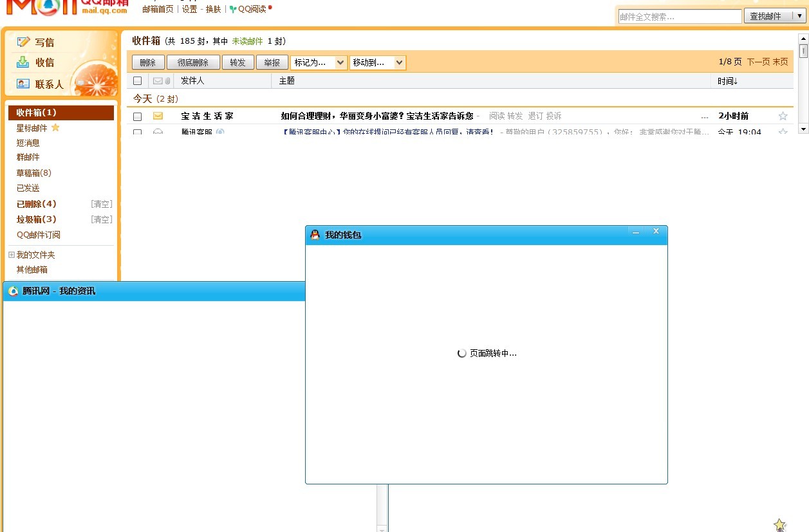Select the 收件箱(1) folder

pos(61,113)
